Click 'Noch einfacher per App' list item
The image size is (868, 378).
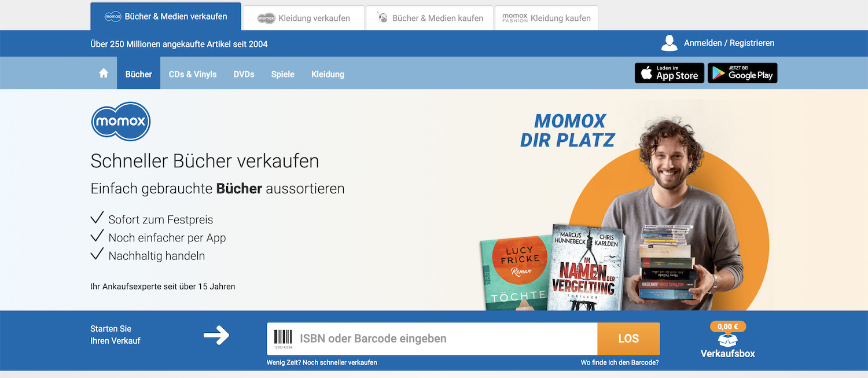pos(167,238)
